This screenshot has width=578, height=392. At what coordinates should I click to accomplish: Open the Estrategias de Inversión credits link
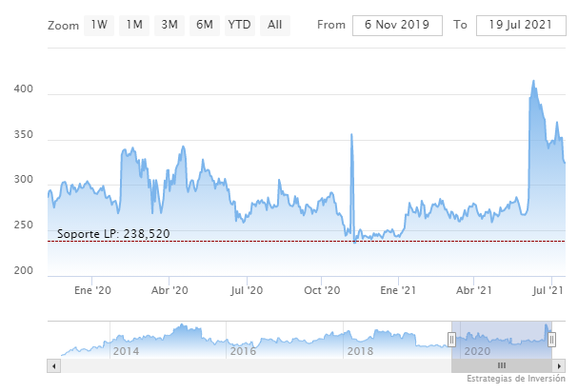(516, 379)
